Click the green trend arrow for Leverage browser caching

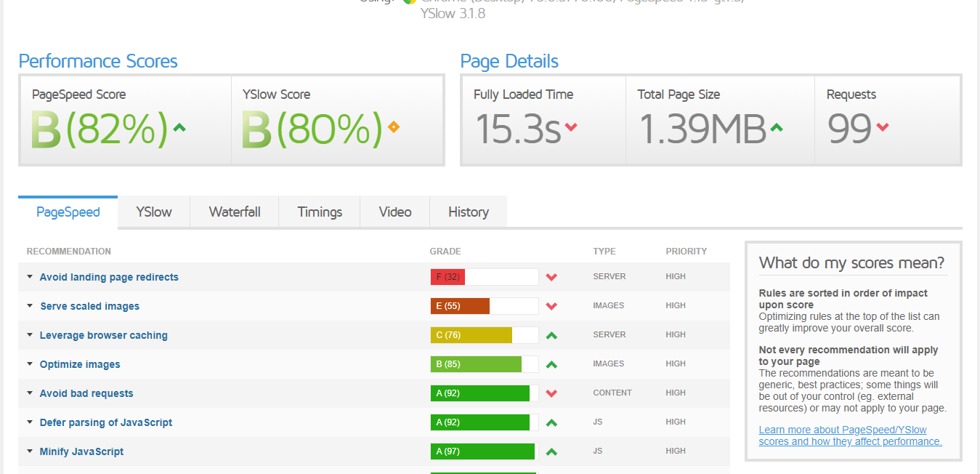551,335
